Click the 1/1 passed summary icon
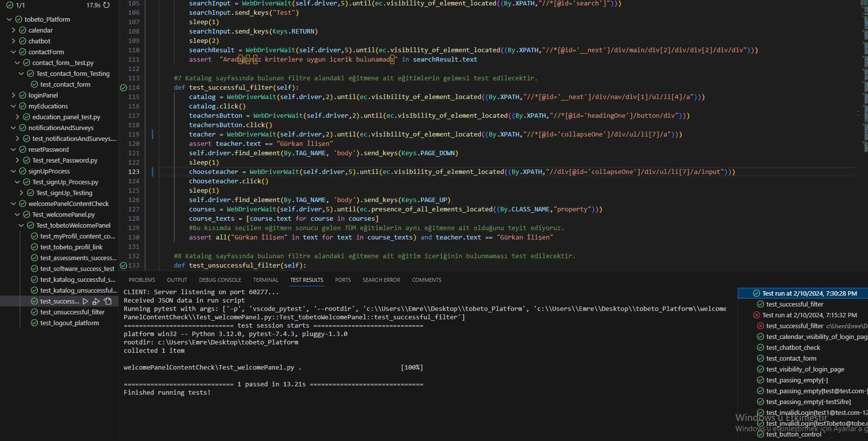The height and width of the screenshot is (441, 868). [x=10, y=5]
